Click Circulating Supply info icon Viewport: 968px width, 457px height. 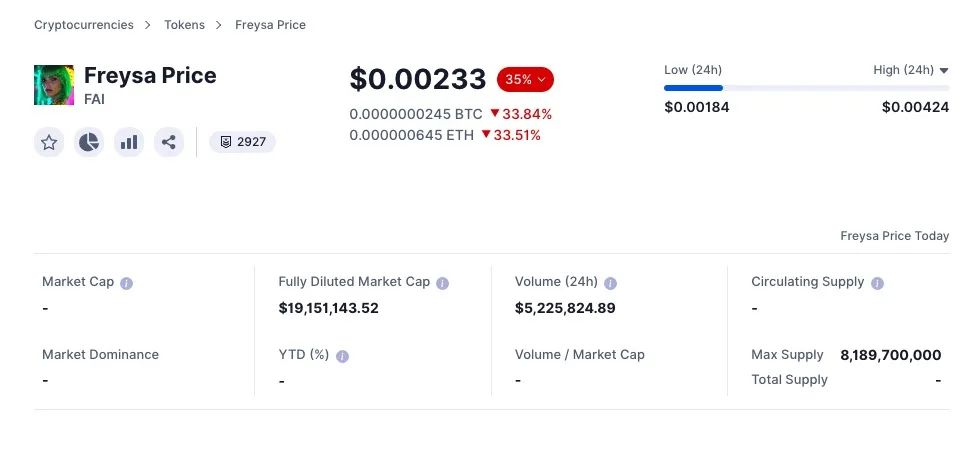click(x=877, y=283)
